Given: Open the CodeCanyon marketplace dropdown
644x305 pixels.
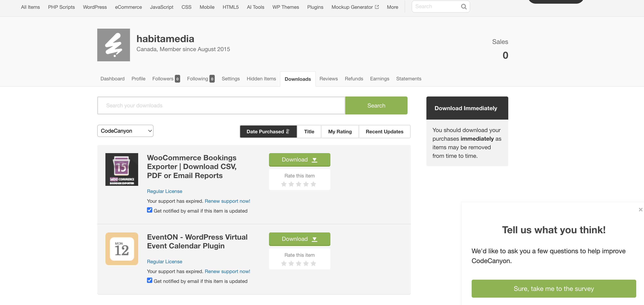Looking at the screenshot, I should point(125,131).
